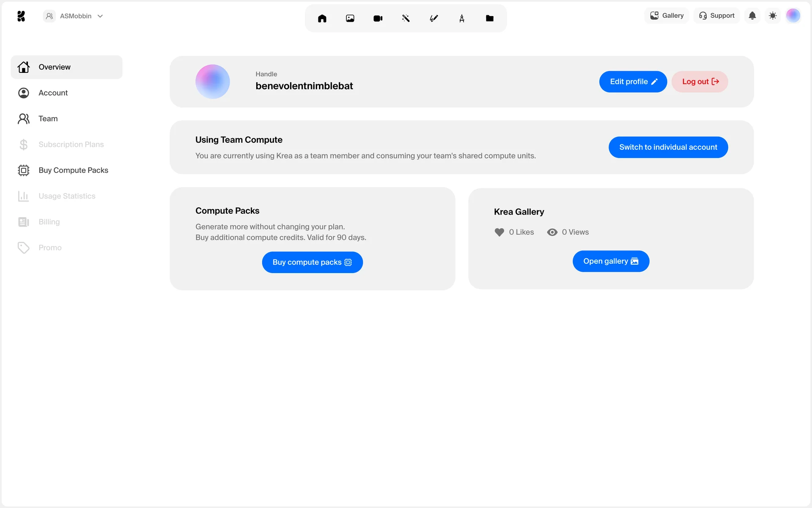812x508 pixels.
Task: Click the Krea logo icon
Action: tap(21, 16)
